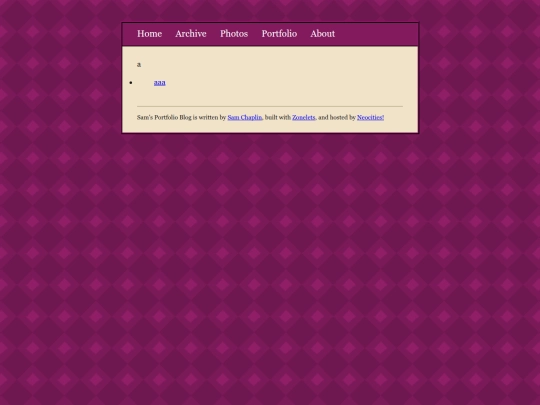Go to the Archive page
This screenshot has width=540, height=405.
(191, 34)
